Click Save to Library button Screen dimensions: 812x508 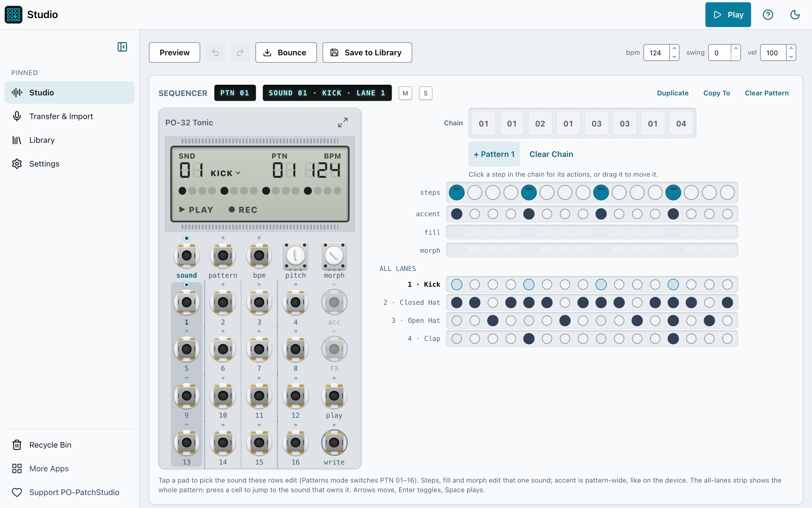coord(367,52)
